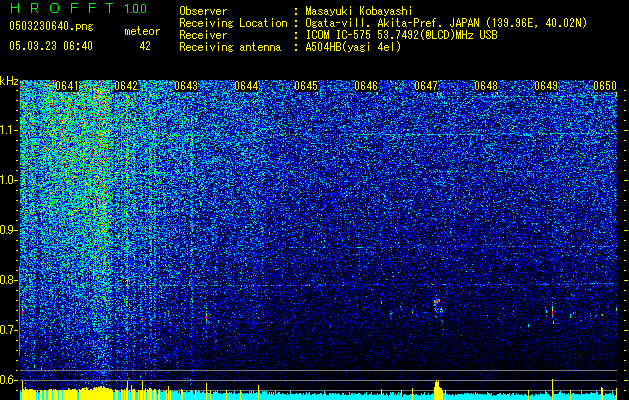The height and width of the screenshot is (400, 629).
Task: Click the 0648 time marker
Action: (x=486, y=86)
